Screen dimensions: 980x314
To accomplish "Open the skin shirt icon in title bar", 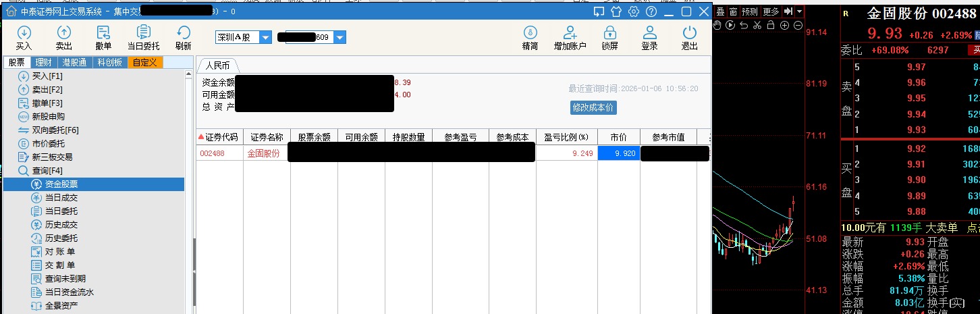I will tap(616, 11).
